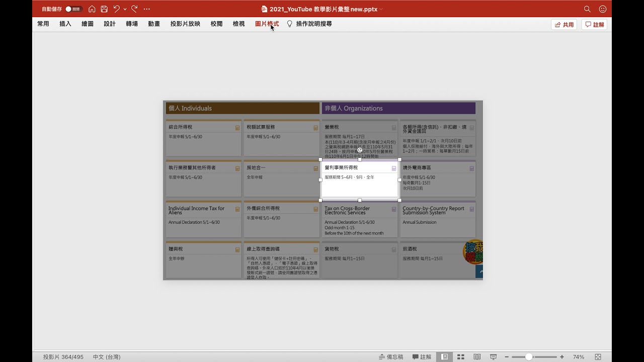Viewport: 644px width, 362px height.
Task: Switch to the 圖片格式 ribbon tab
Action: (267, 24)
